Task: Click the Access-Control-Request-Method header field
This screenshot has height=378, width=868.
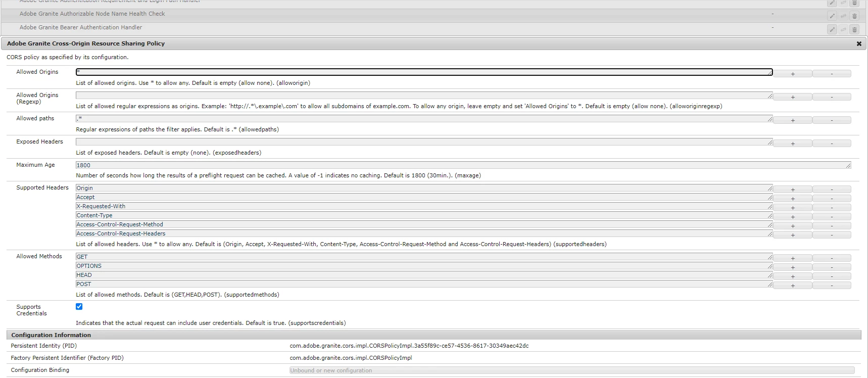Action: [424, 224]
